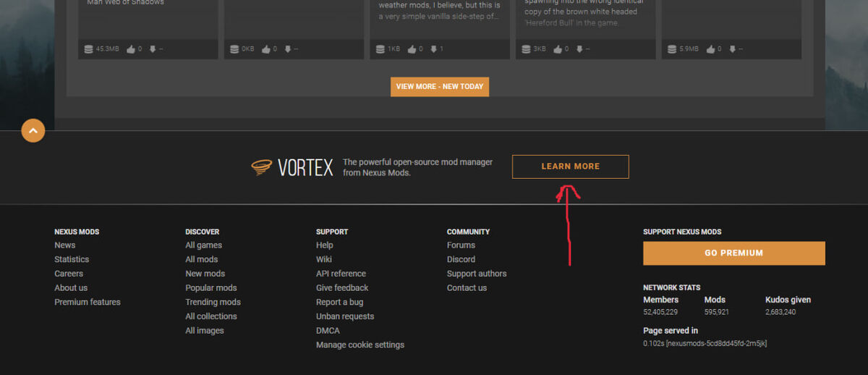Click the View More - New Today button
The width and height of the screenshot is (868, 375).
(440, 87)
